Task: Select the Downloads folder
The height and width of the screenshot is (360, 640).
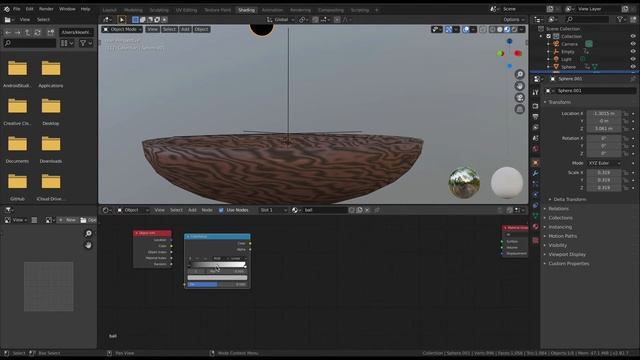Action: click(51, 149)
